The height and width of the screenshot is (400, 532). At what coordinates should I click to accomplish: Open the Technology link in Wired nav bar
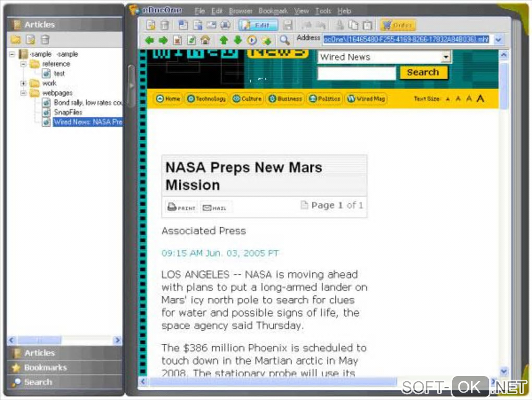click(207, 99)
